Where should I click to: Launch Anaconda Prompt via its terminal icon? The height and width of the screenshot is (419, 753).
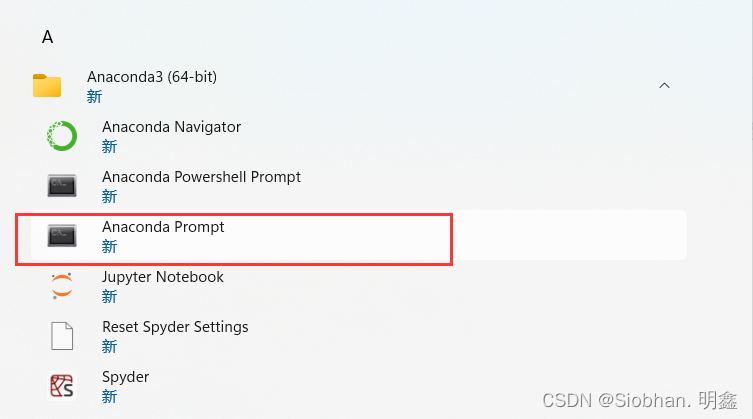tap(62, 236)
